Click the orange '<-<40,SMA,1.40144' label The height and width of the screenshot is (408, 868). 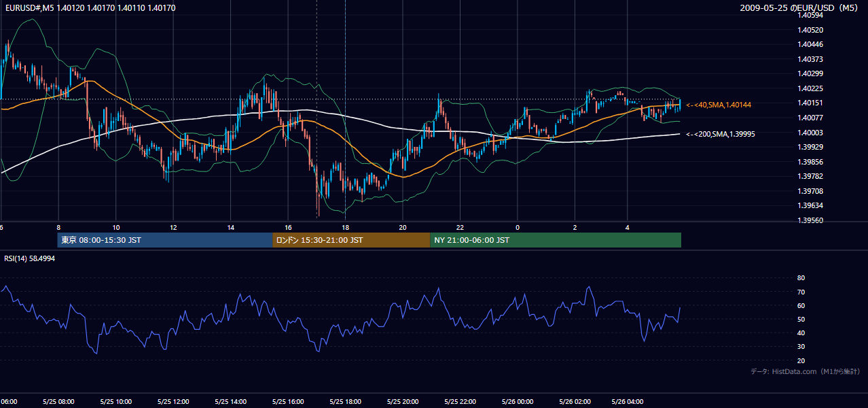tap(719, 105)
